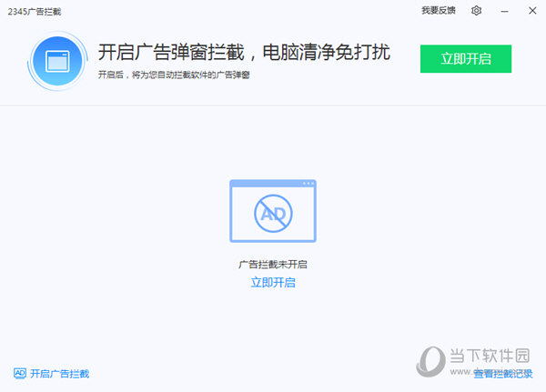
Task: Click the blocked AD window illustration
Action: 273,211
